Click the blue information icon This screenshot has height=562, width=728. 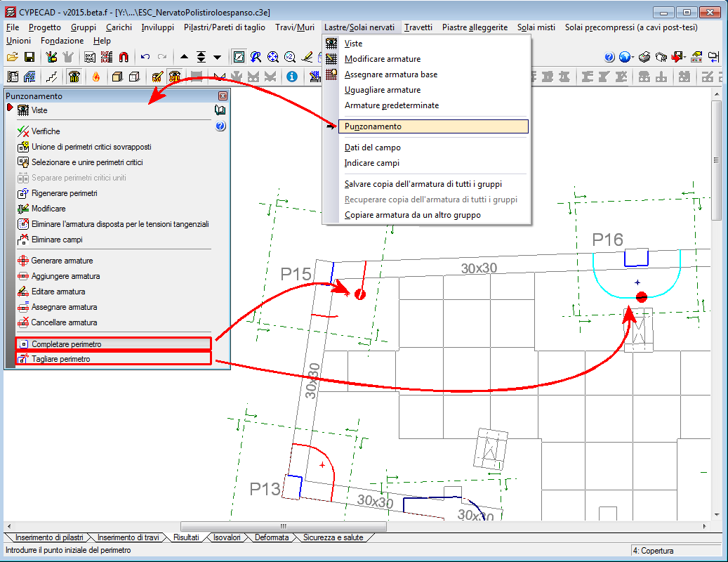(292, 77)
